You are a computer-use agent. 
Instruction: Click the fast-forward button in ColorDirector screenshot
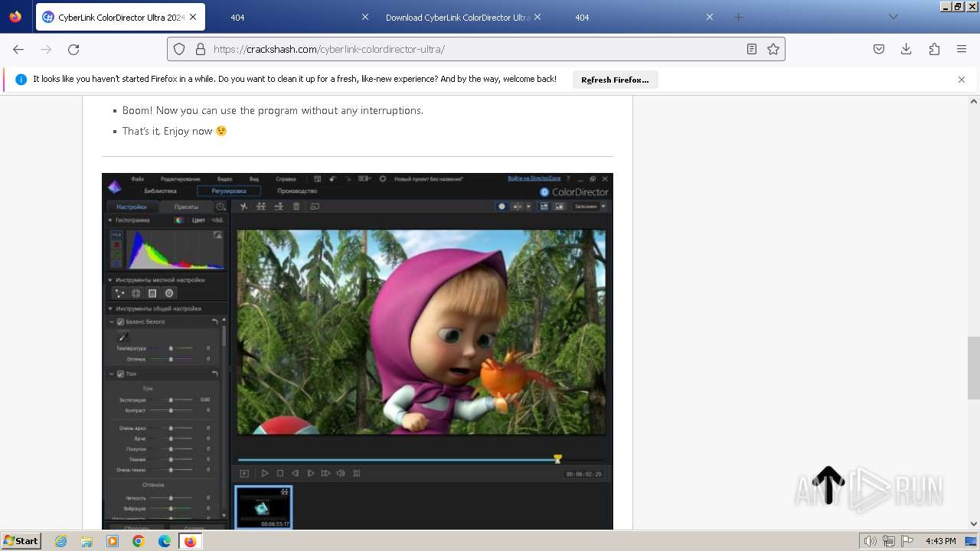(x=325, y=473)
